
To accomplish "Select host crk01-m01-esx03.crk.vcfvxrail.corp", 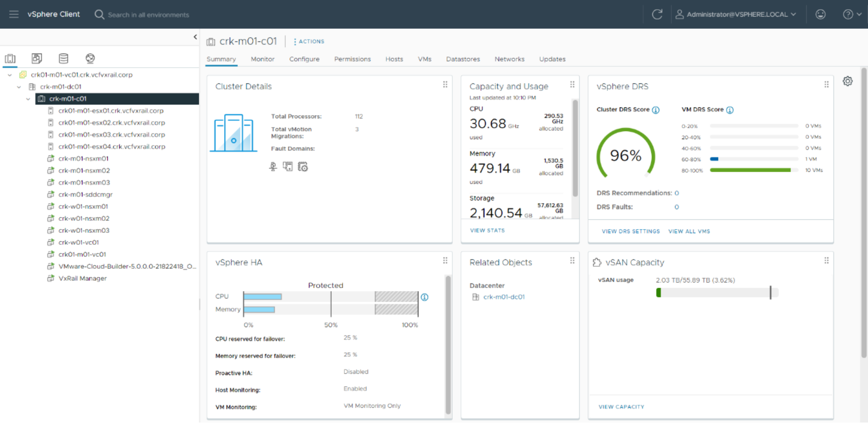I will click(112, 135).
